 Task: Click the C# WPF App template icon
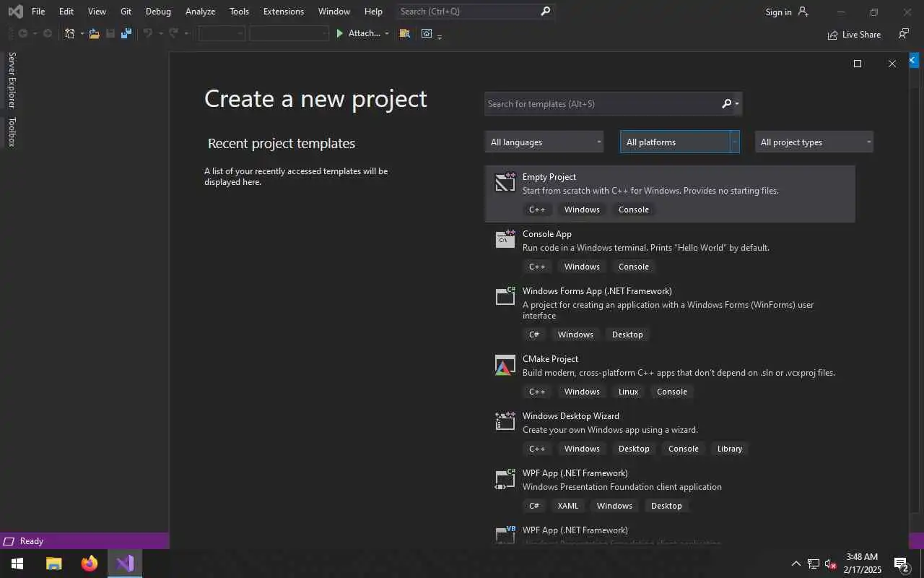(x=505, y=478)
